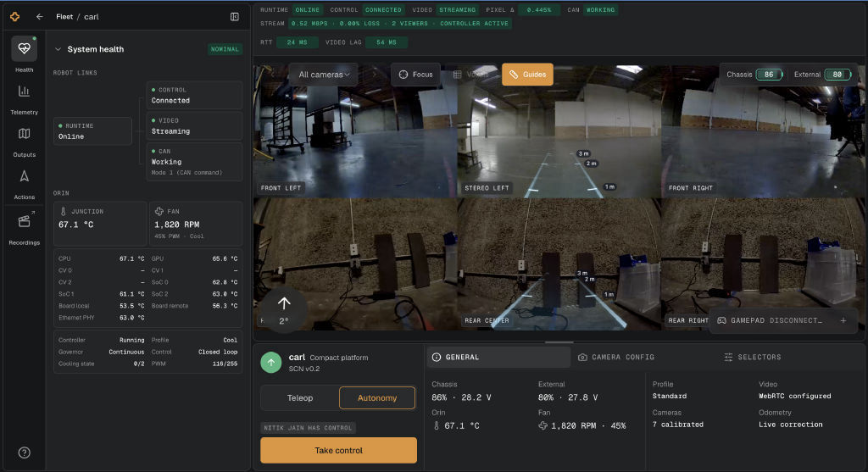This screenshot has width=868, height=472.
Task: Click the CAN Working link card
Action: coord(194,162)
